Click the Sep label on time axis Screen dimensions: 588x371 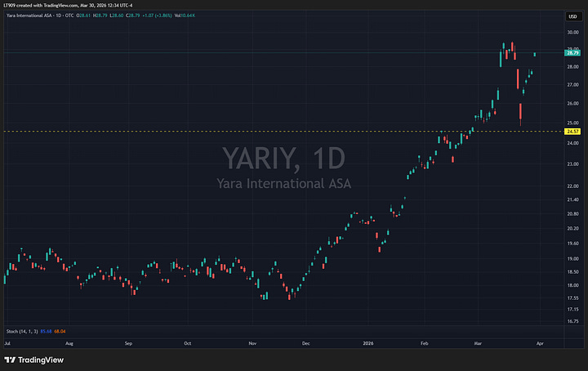tap(128, 343)
